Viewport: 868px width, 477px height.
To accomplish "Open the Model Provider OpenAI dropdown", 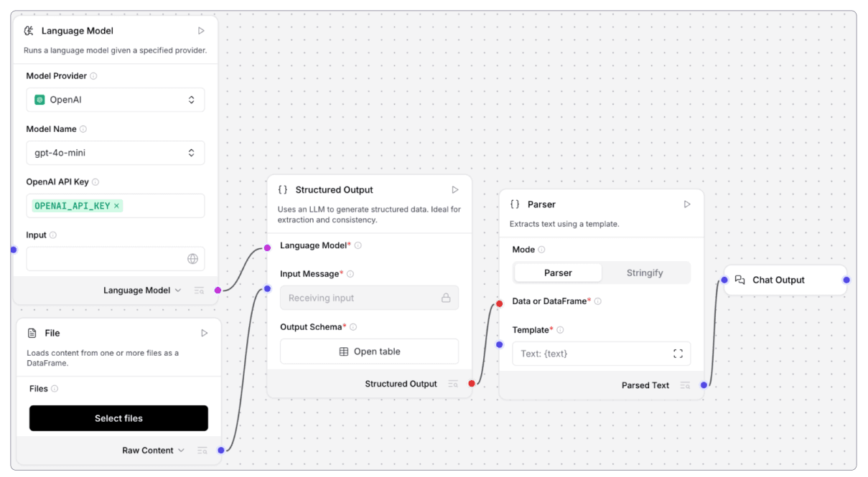I will pos(116,100).
